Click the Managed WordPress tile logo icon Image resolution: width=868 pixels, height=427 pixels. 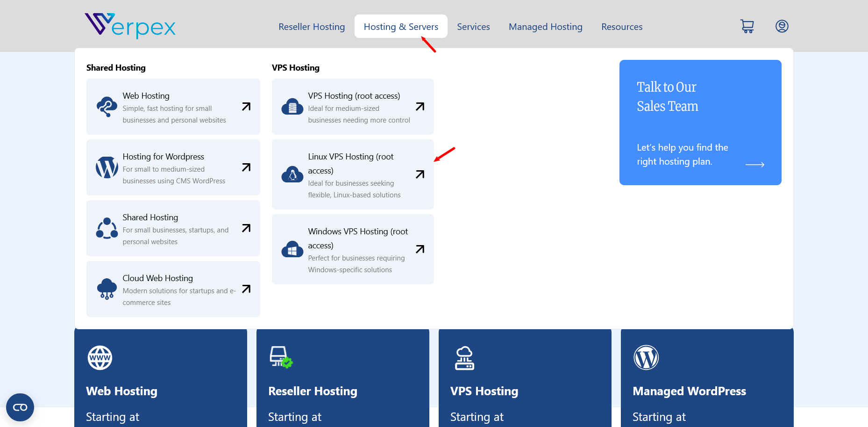coord(646,358)
